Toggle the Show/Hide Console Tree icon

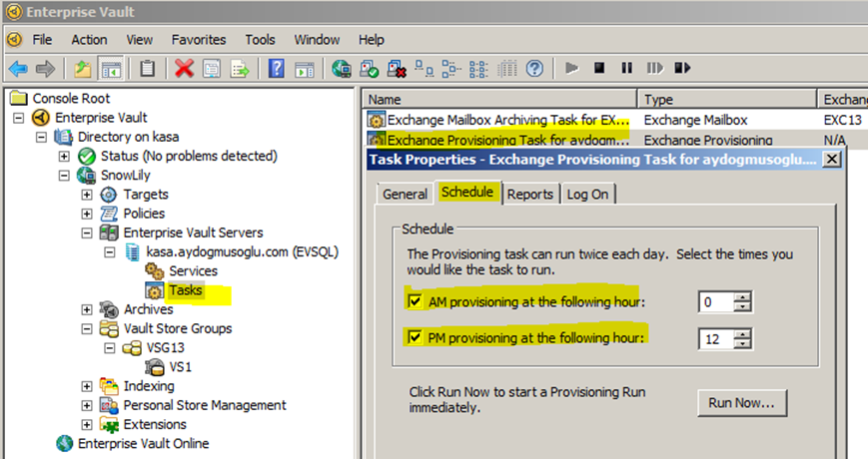pos(111,69)
